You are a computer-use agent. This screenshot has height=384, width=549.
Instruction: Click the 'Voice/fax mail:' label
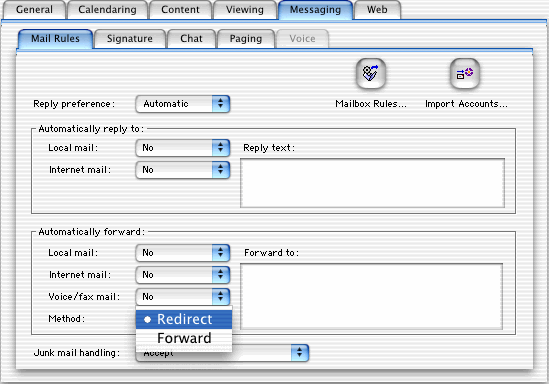[x=84, y=297]
